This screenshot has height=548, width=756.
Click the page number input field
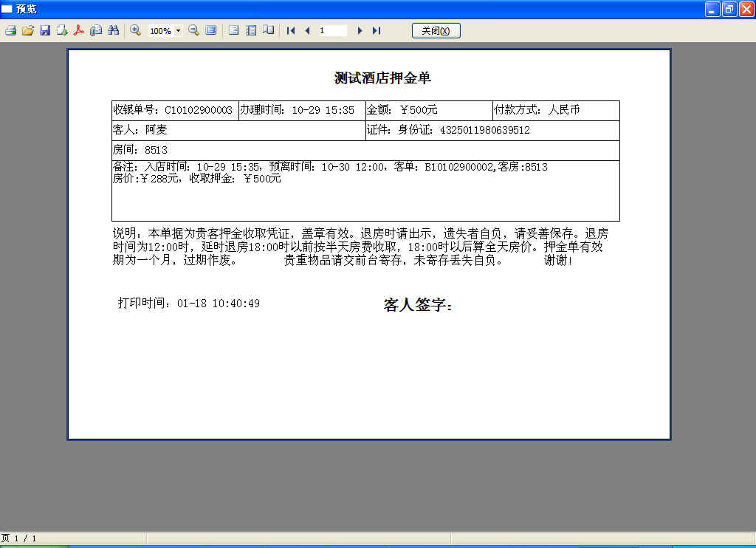[x=332, y=30]
